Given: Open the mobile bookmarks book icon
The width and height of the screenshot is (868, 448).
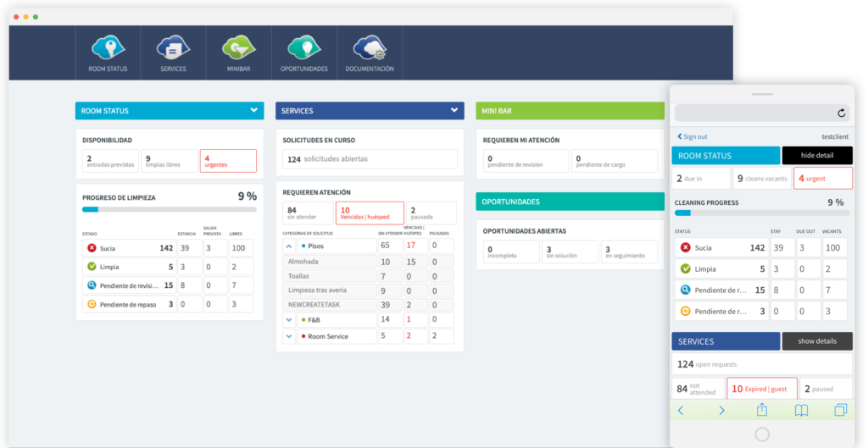Looking at the screenshot, I should pyautogui.click(x=801, y=410).
